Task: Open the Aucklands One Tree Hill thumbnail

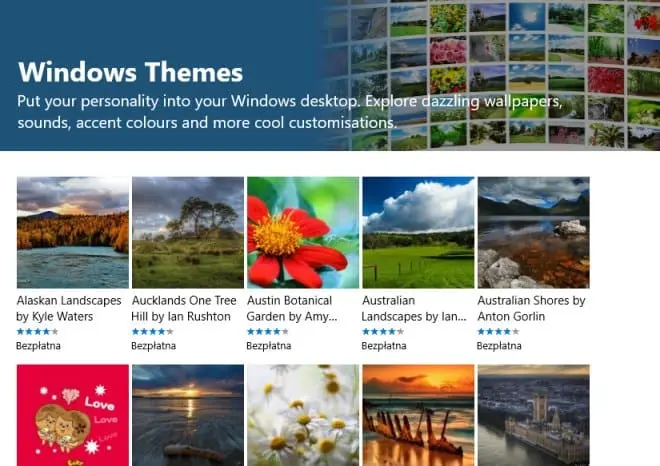Action: (188, 232)
